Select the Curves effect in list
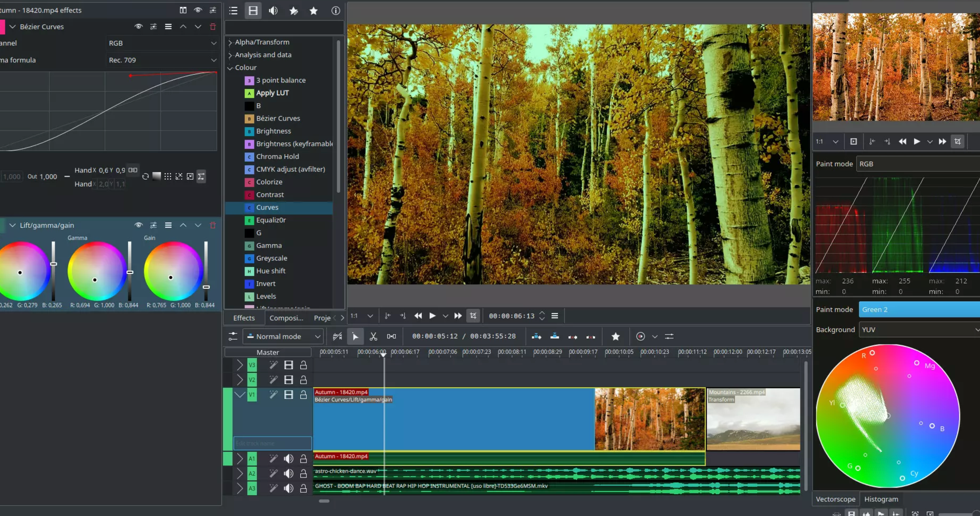 267,207
